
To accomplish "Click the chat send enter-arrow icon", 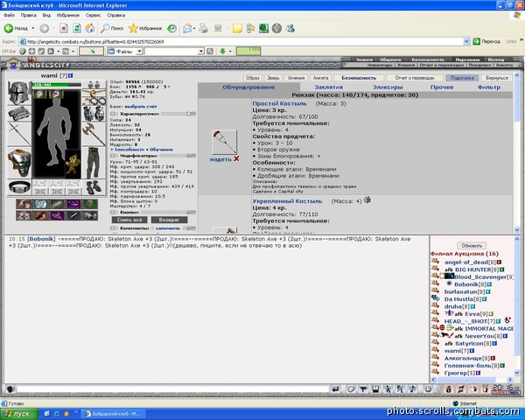I will pos(335,388).
